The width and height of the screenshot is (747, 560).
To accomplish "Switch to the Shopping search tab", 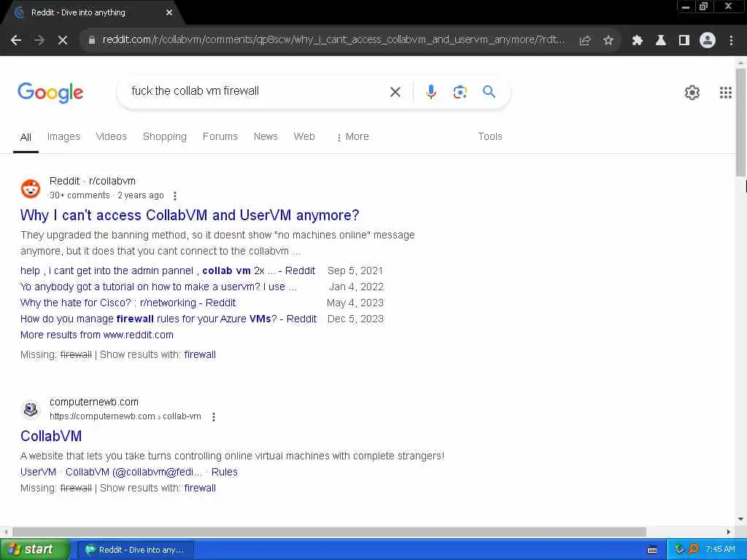I will 164,136.
